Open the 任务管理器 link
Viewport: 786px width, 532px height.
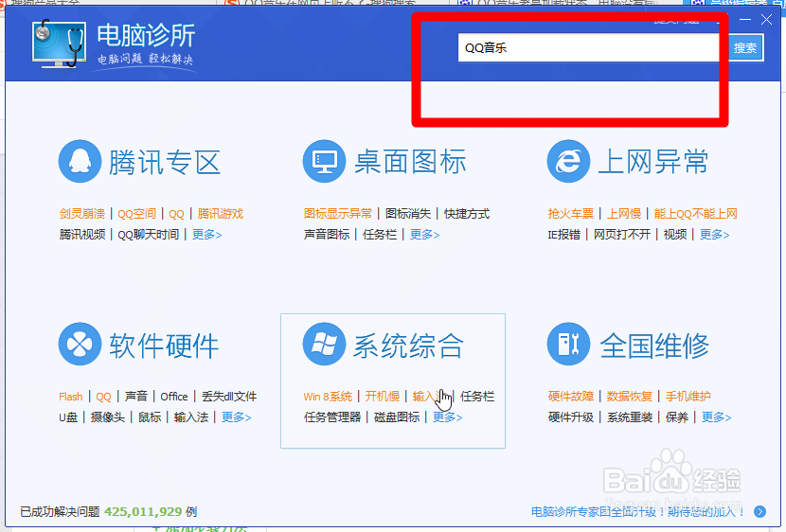tap(332, 417)
